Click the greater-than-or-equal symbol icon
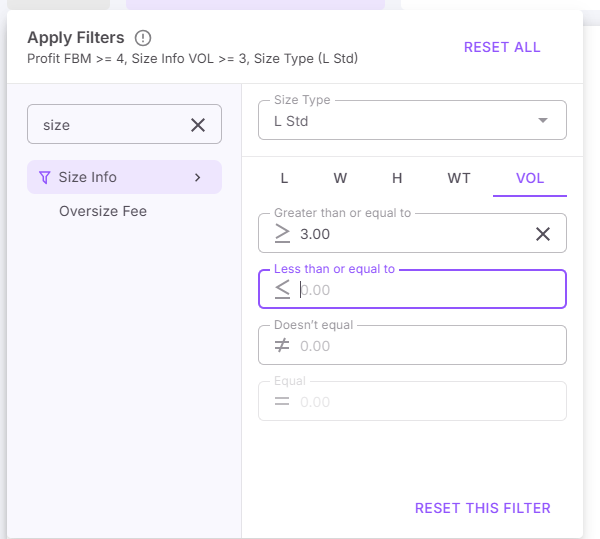This screenshot has width=600, height=539. tap(282, 233)
